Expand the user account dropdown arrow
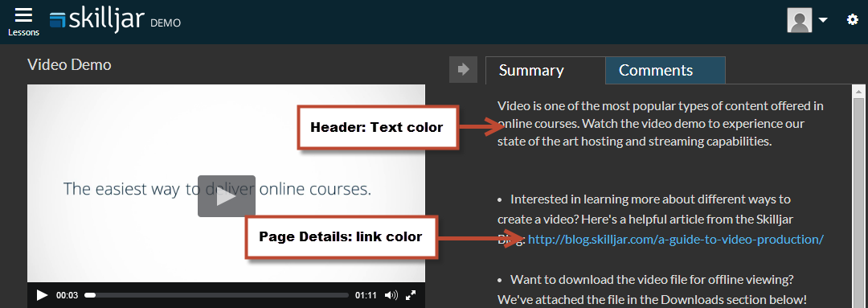This screenshot has height=308, width=868. coord(823,20)
